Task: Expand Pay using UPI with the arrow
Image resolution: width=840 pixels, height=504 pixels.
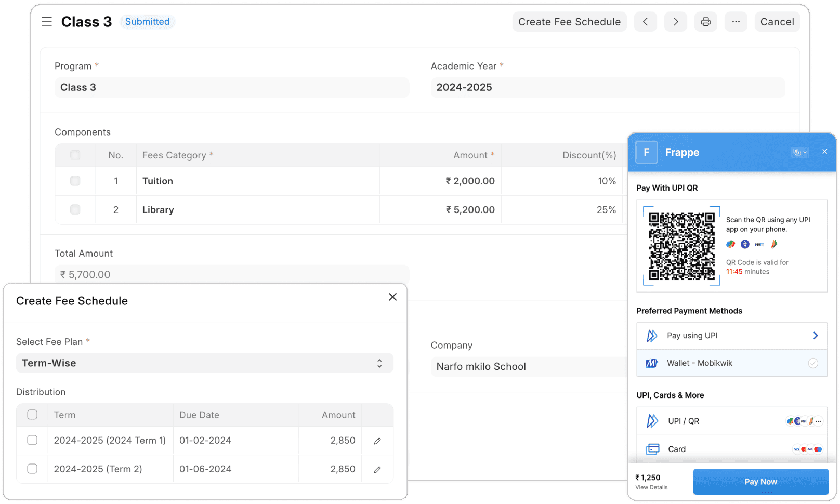Action: tap(815, 335)
